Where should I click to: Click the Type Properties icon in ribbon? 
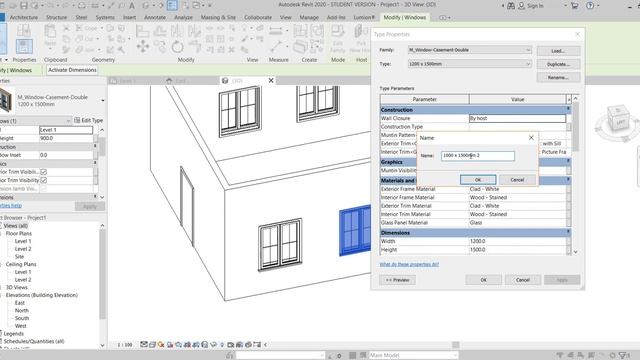pyautogui.click(x=24, y=31)
